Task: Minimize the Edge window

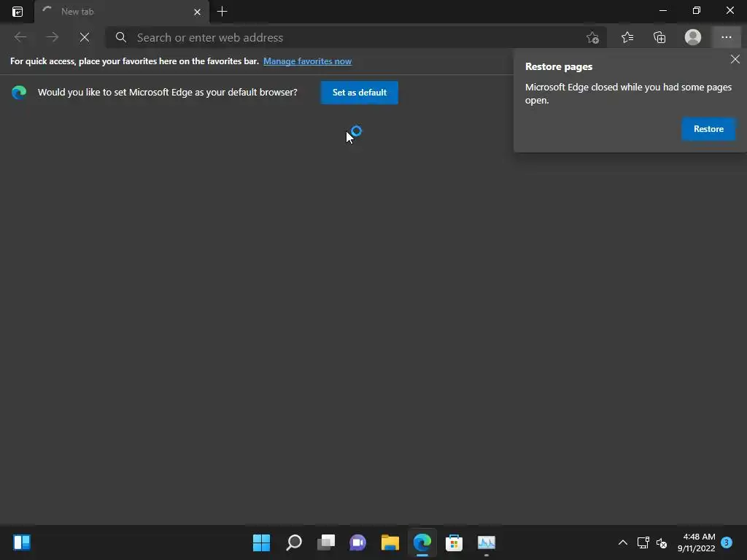Action: click(x=662, y=10)
